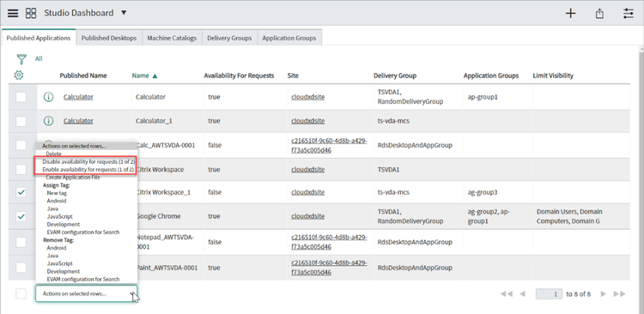Click the dashboard grid icon
This screenshot has width=644, height=314.
[31, 13]
